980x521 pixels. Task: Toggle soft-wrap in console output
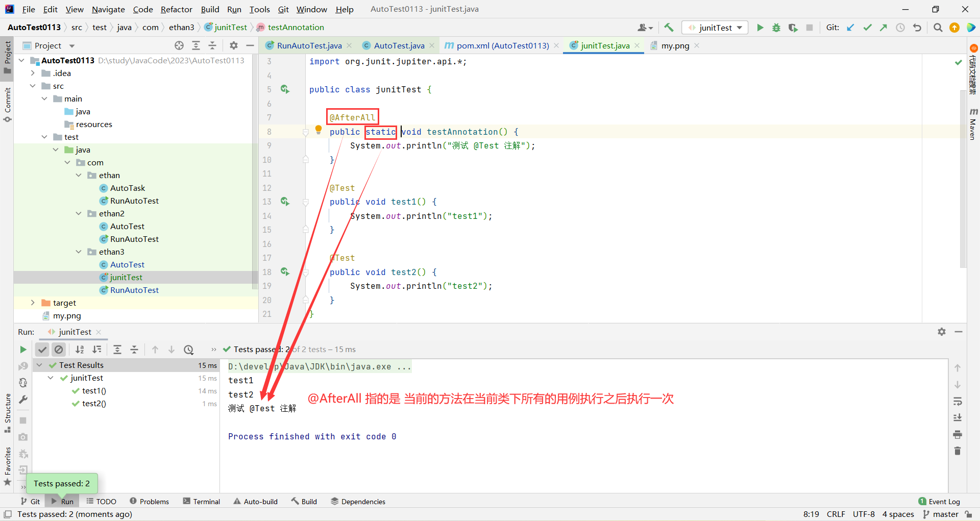[x=958, y=401]
